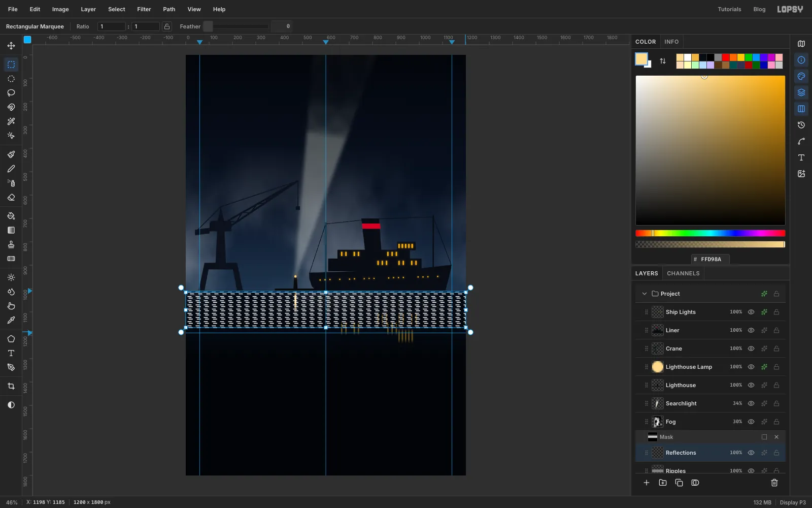The height and width of the screenshot is (508, 812).
Task: Select the Elliptical Marquee tool
Action: coord(11,79)
